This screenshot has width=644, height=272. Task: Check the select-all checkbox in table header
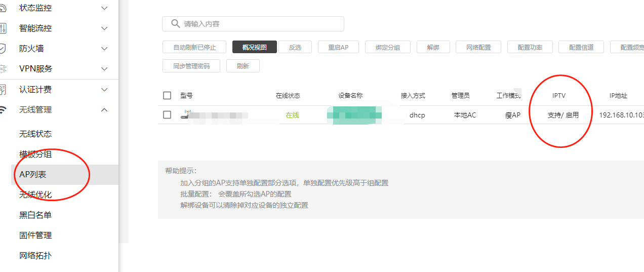[x=167, y=95]
